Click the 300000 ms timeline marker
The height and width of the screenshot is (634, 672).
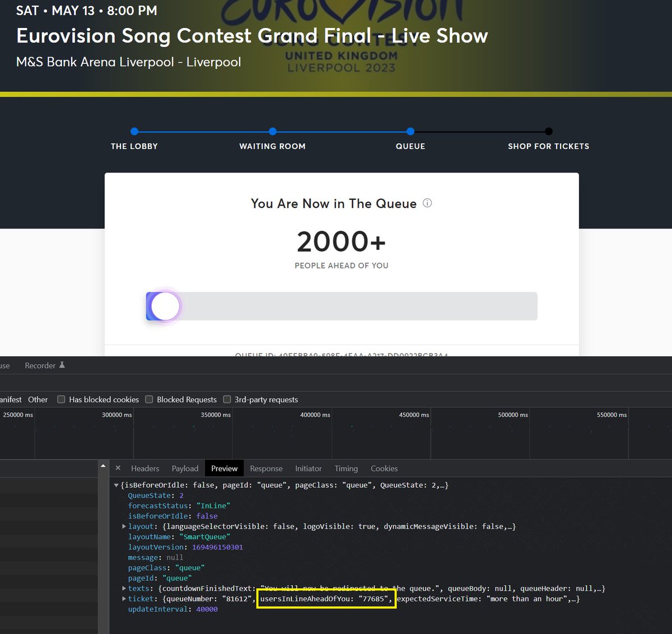pos(116,415)
